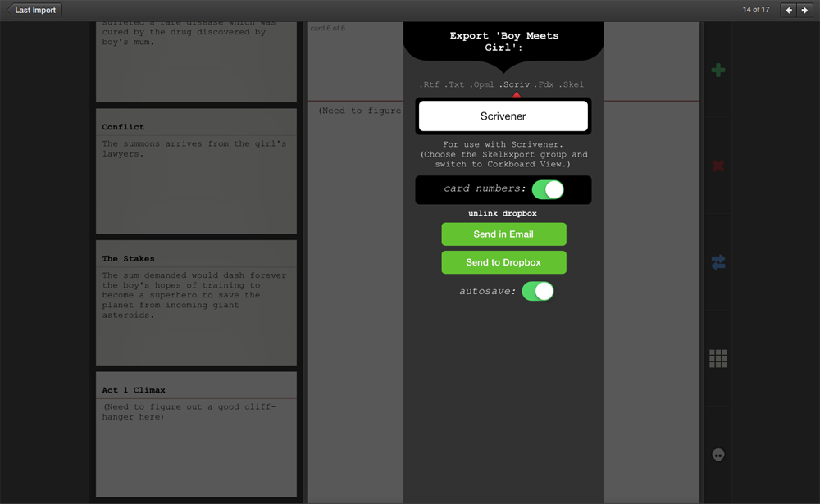Go to previous item with left arrow
This screenshot has height=504, width=820.
789,11
